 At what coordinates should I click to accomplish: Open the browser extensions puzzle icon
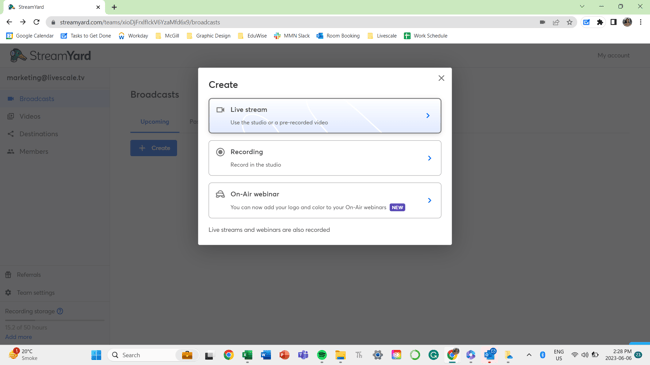(600, 22)
